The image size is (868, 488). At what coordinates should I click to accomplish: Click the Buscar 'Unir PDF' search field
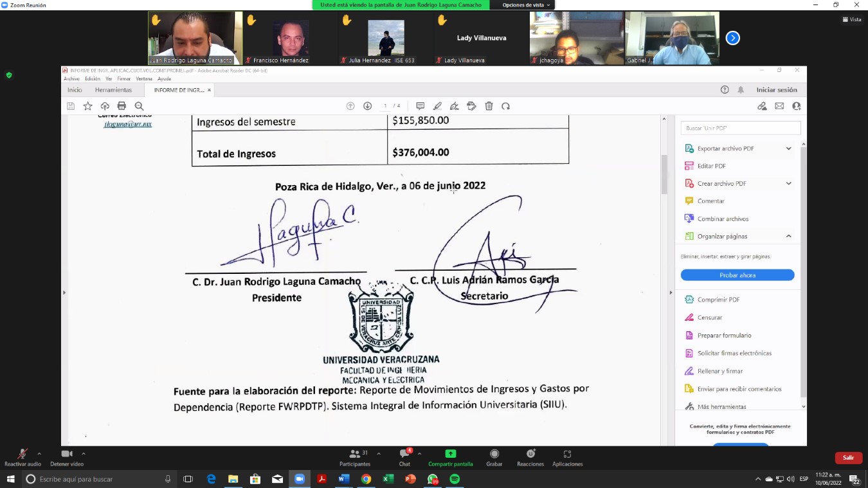click(x=740, y=128)
